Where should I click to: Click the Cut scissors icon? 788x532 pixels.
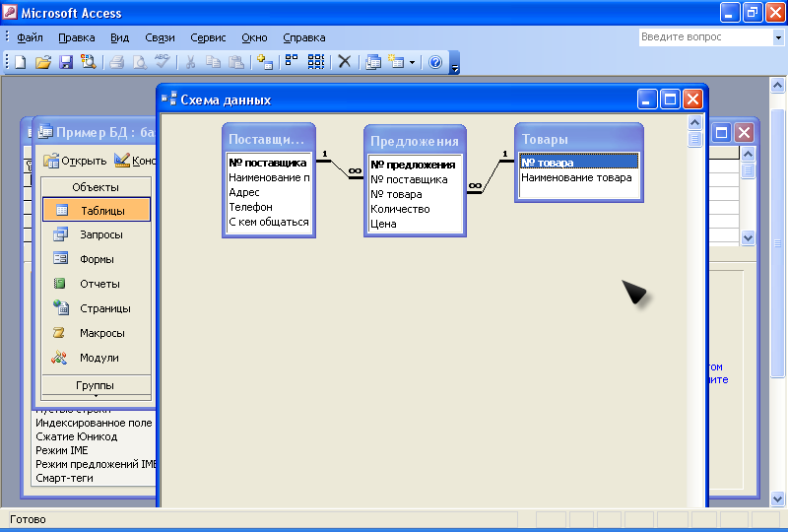(x=190, y=62)
